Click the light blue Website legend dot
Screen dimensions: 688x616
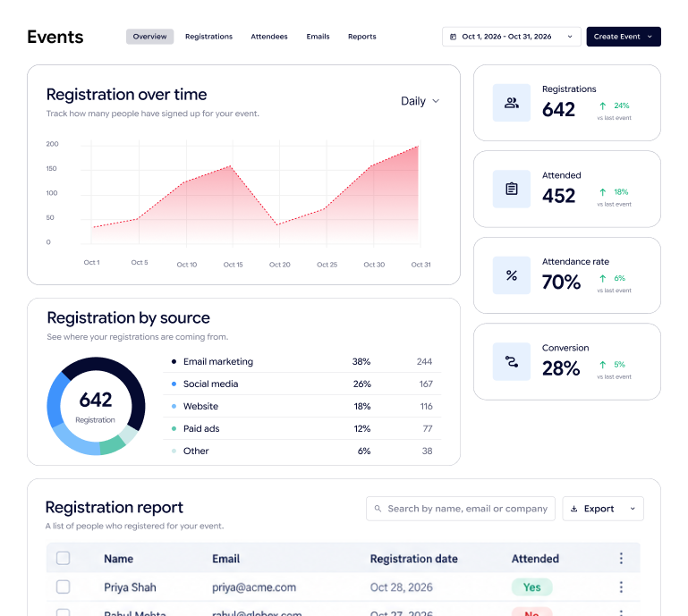pos(174,407)
